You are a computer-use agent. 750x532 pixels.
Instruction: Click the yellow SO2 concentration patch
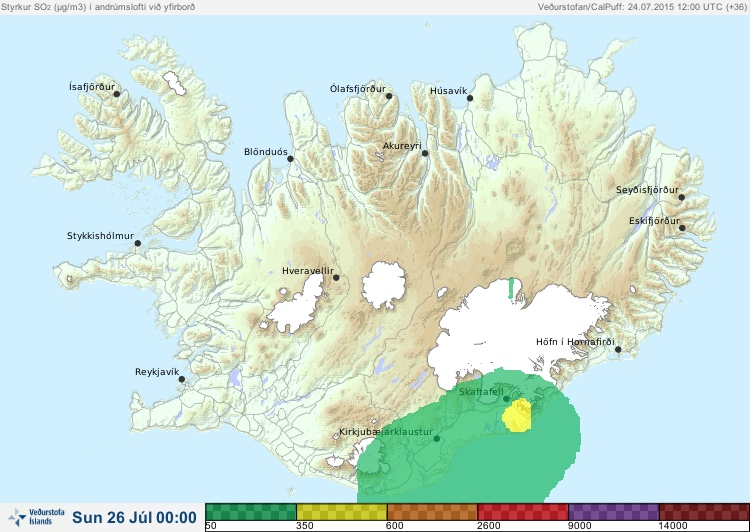tap(518, 415)
